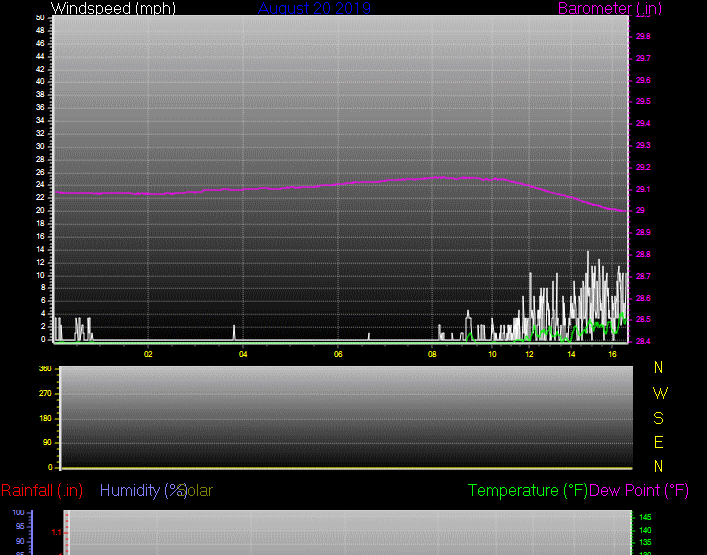Click the W compass direction letter
Viewport: 707px width, 555px height.
pos(660,394)
